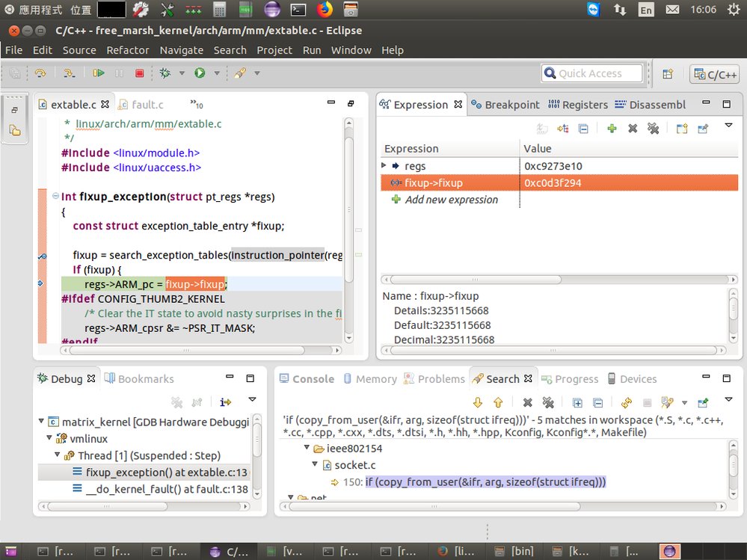
Task: Click the Restore icon on left trim bar
Action: [x=15, y=110]
